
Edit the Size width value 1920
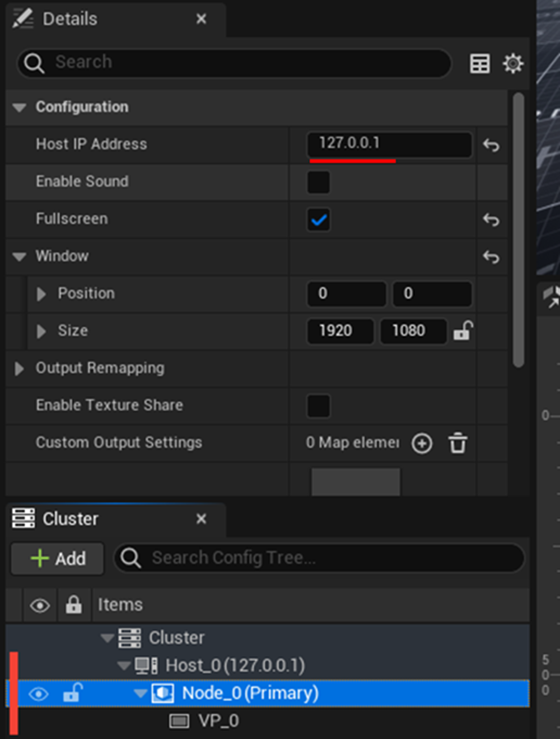coord(340,331)
